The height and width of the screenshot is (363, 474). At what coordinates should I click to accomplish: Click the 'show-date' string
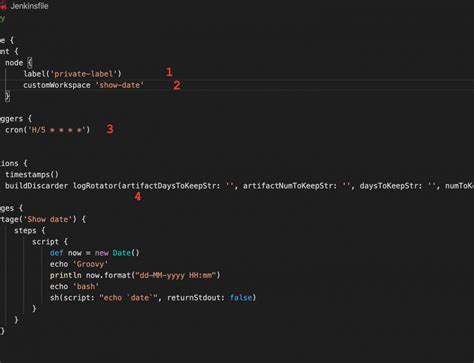[120, 85]
